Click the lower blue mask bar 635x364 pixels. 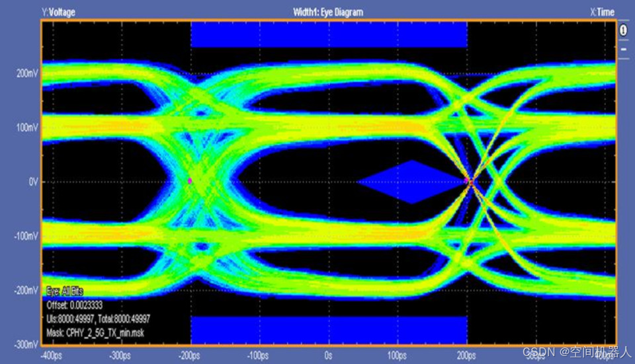point(329,329)
